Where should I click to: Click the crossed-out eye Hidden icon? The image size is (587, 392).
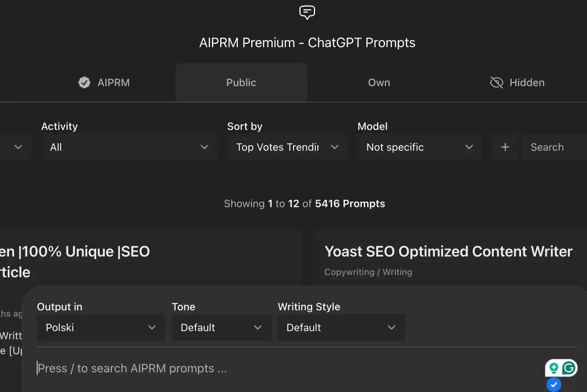click(496, 82)
